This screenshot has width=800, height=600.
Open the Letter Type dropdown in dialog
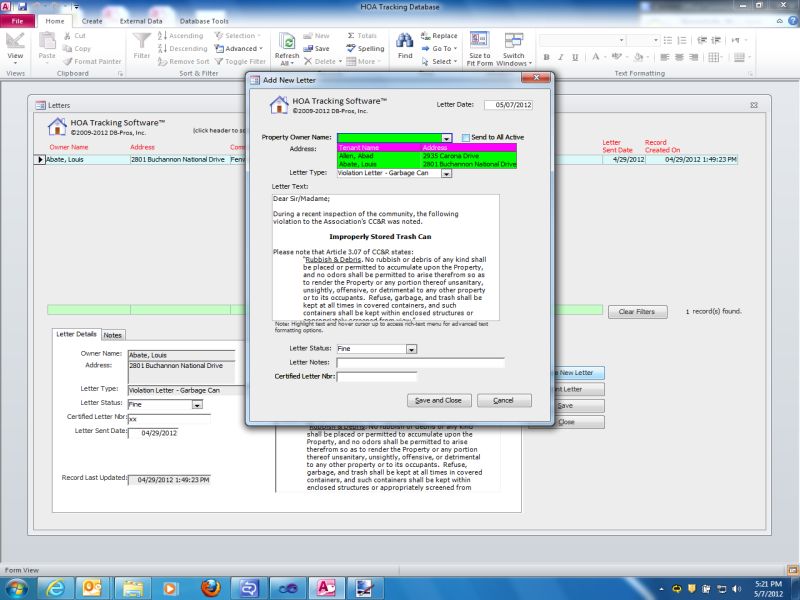pos(446,173)
